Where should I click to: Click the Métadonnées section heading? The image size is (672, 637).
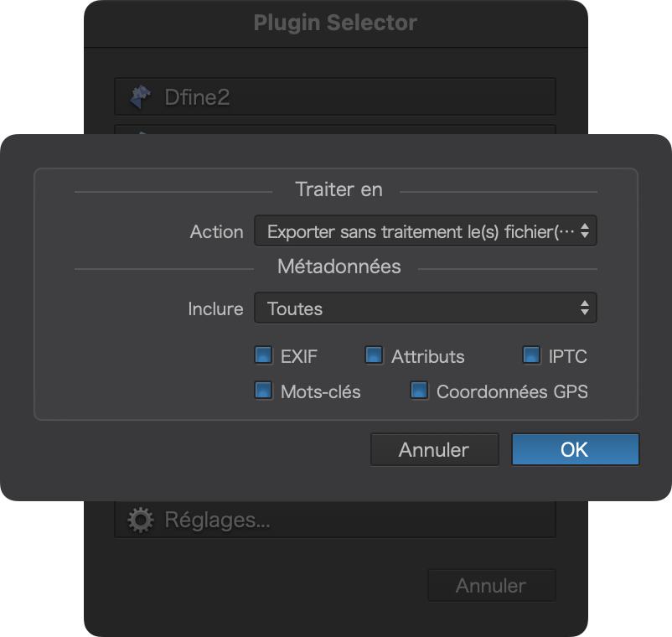point(339,267)
